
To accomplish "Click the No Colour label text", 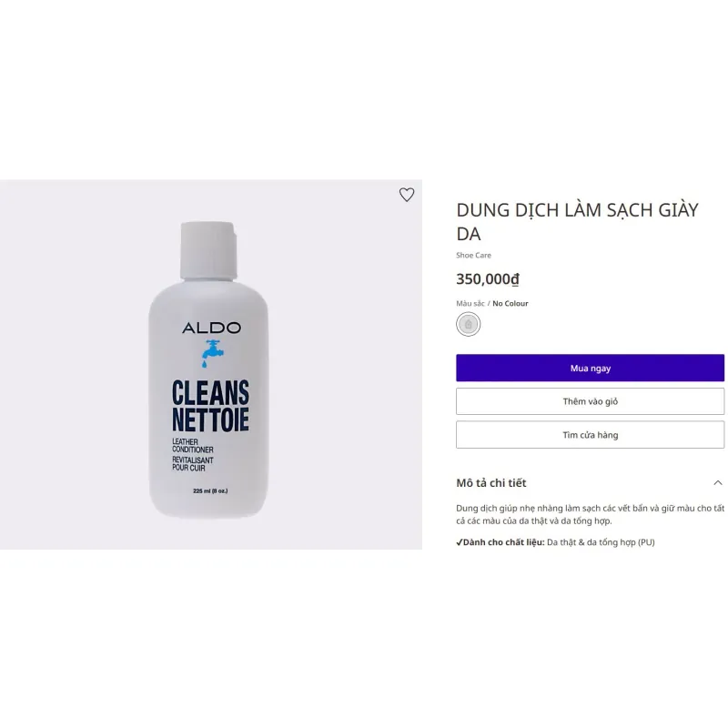I will [511, 303].
